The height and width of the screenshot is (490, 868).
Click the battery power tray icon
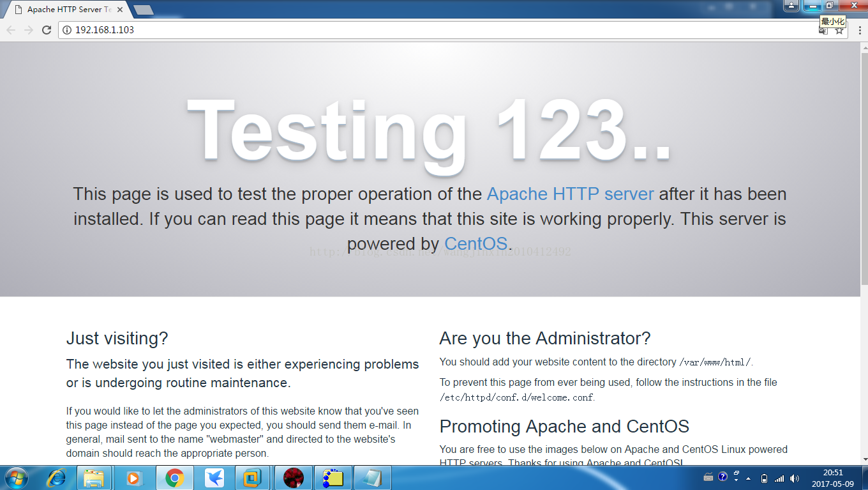(765, 479)
